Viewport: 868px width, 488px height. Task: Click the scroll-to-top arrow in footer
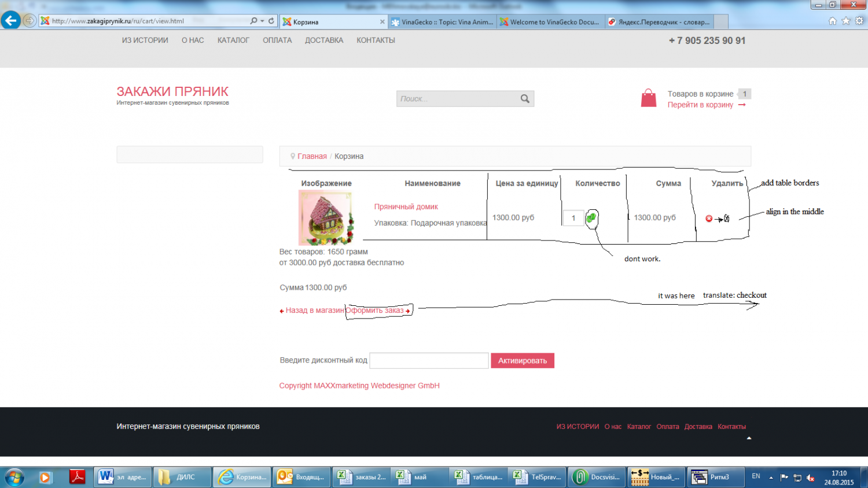click(x=749, y=438)
